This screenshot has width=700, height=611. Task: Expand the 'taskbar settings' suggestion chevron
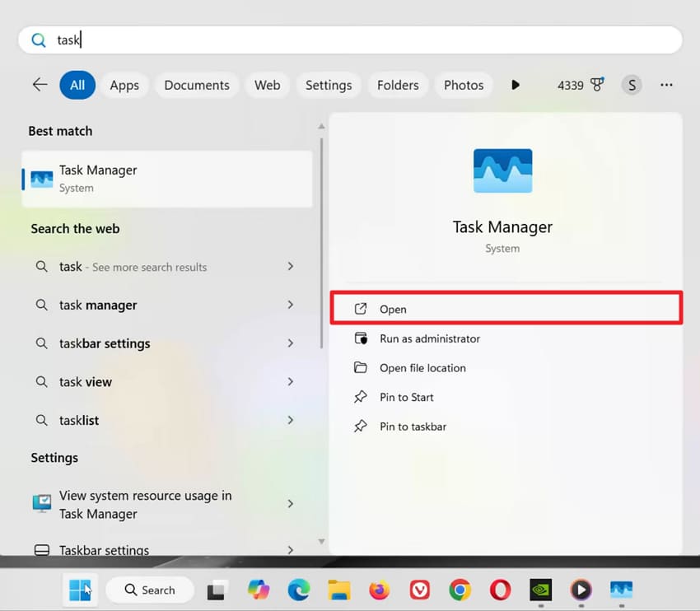click(291, 343)
